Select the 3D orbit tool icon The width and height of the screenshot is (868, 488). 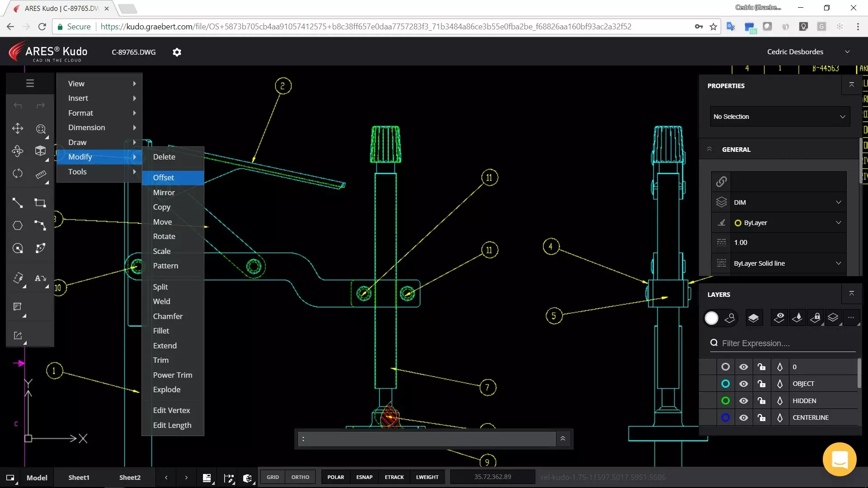(18, 151)
